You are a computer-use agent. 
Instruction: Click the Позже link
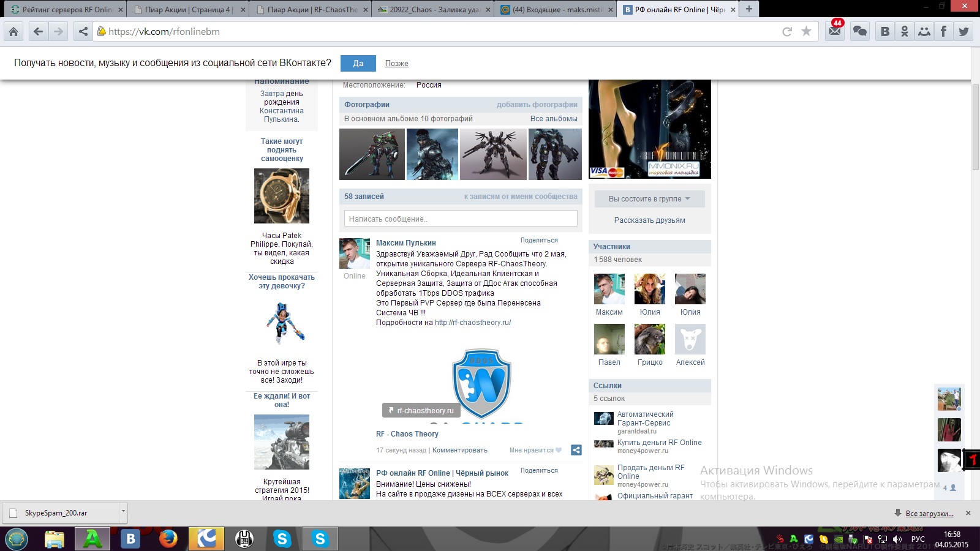tap(397, 64)
